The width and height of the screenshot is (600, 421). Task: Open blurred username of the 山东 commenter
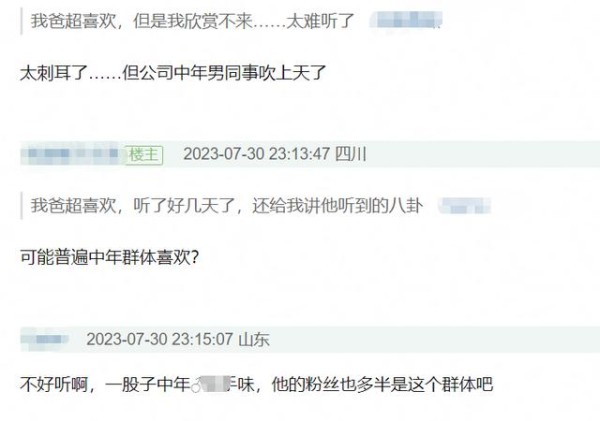[x=45, y=339]
